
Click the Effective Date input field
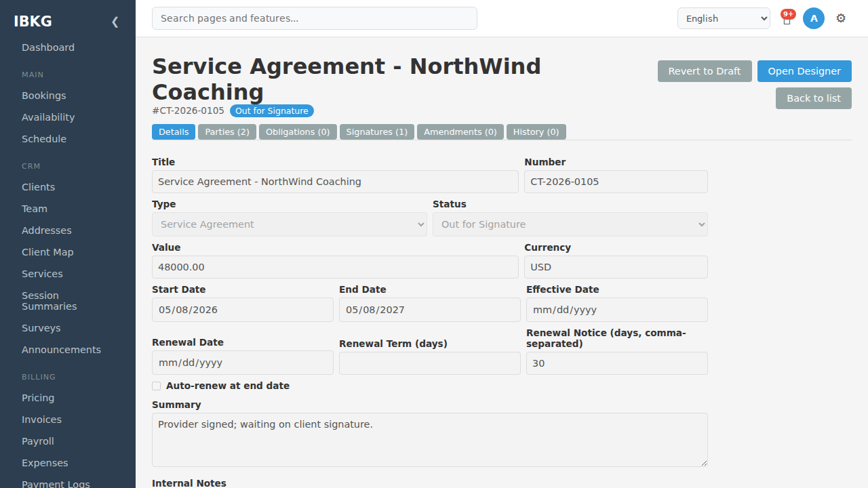(x=617, y=310)
